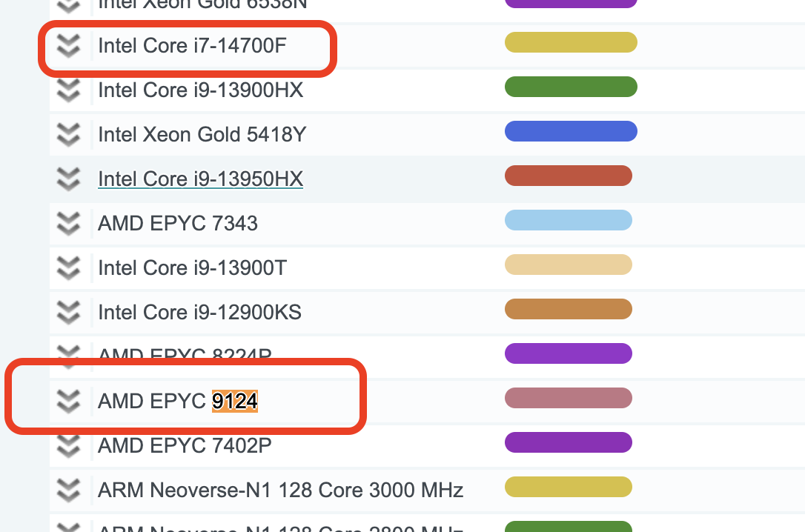Click the yellow bar for Intel Core i7-14700F
Viewport: 805px width, 532px height.
pos(571,42)
